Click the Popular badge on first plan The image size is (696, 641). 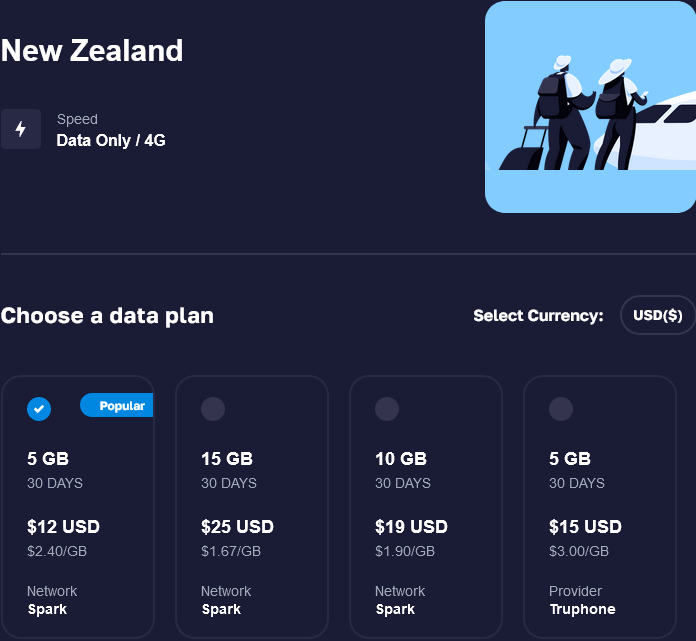tap(118, 405)
